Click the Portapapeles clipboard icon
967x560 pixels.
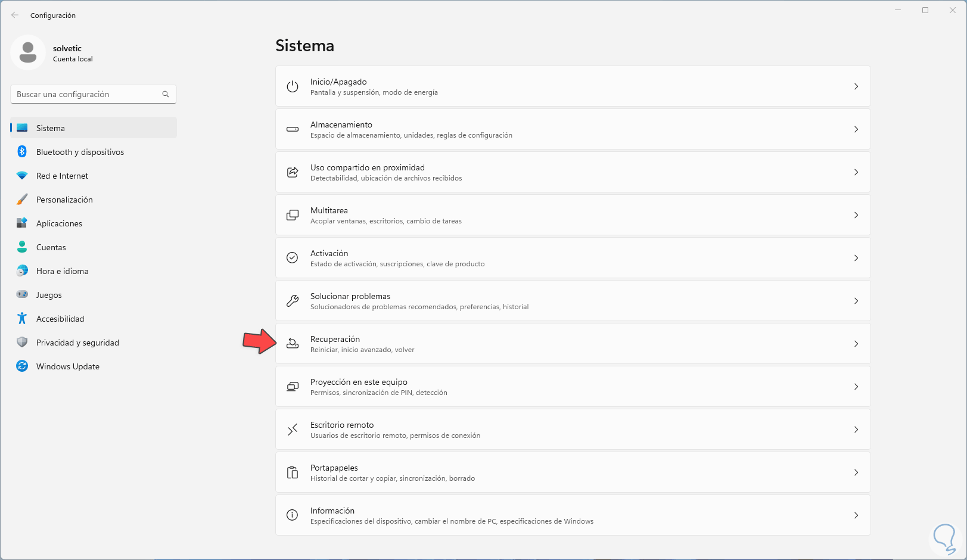pyautogui.click(x=293, y=472)
